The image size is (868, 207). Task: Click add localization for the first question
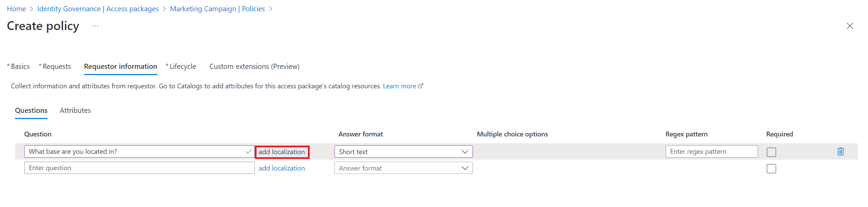tap(282, 152)
